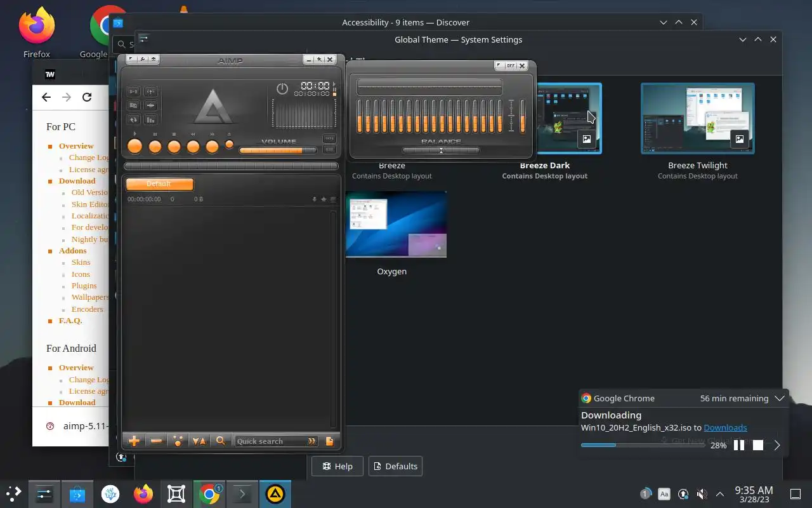
Task: Toggle playlist panel button beside volume
Action: point(329,150)
